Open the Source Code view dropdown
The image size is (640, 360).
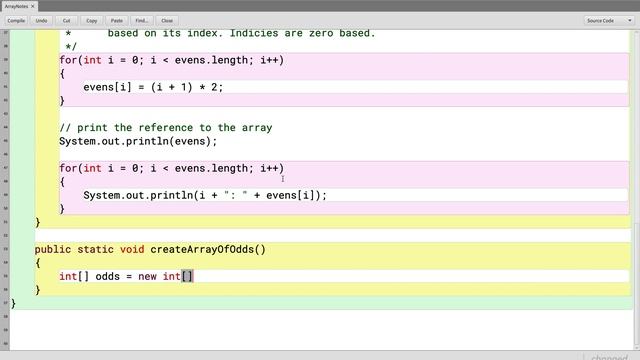609,20
